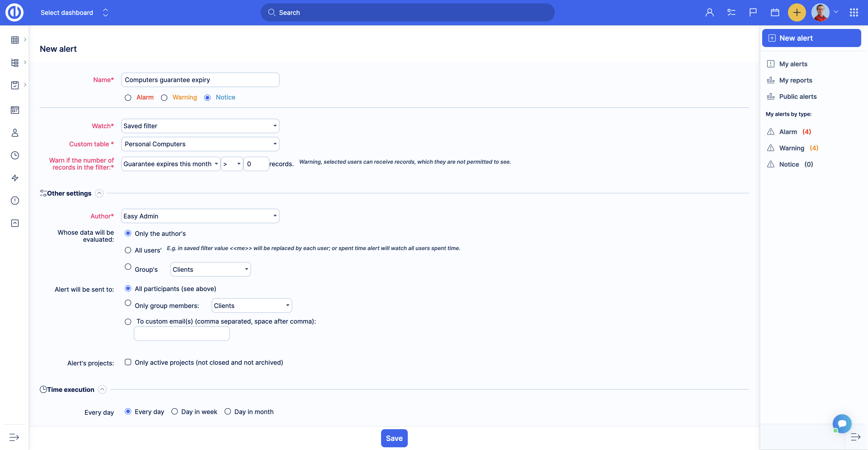Select the Warning severity radio button
This screenshot has height=450, width=868.
[164, 98]
